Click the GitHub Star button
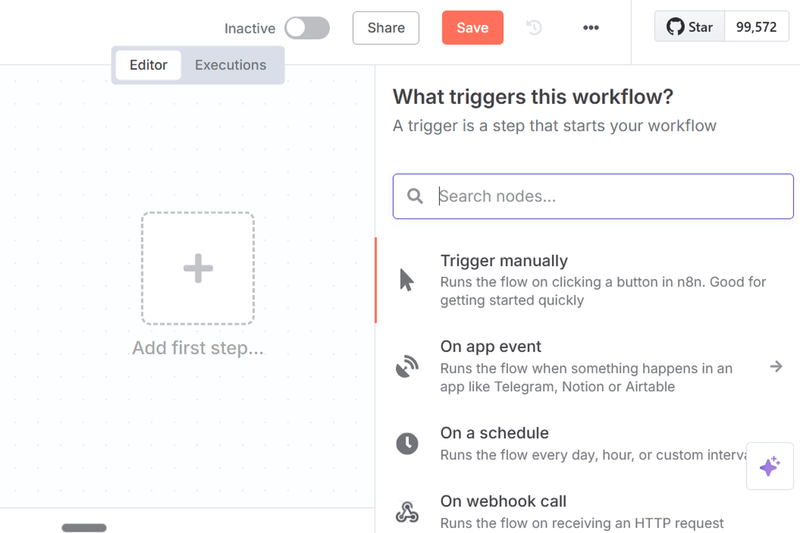 pos(690,27)
